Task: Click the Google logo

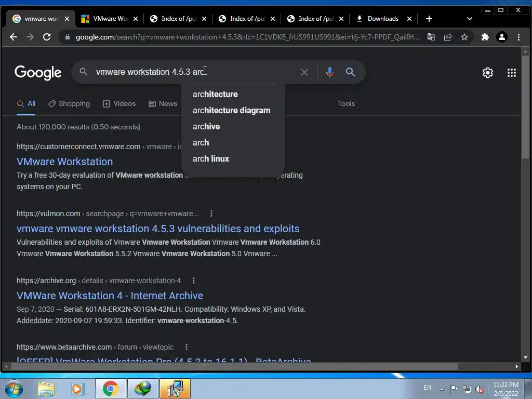Action: click(x=38, y=72)
